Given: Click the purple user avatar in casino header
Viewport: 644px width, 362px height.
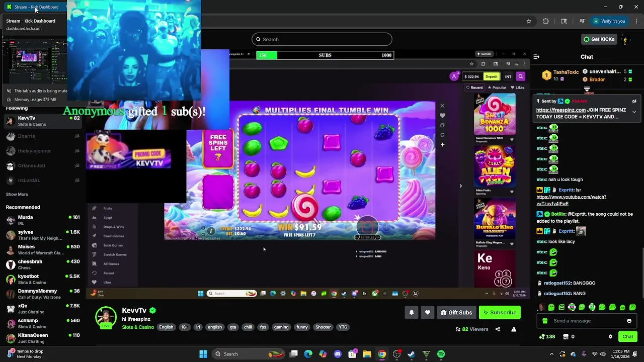Looking at the screenshot, I should (x=454, y=76).
